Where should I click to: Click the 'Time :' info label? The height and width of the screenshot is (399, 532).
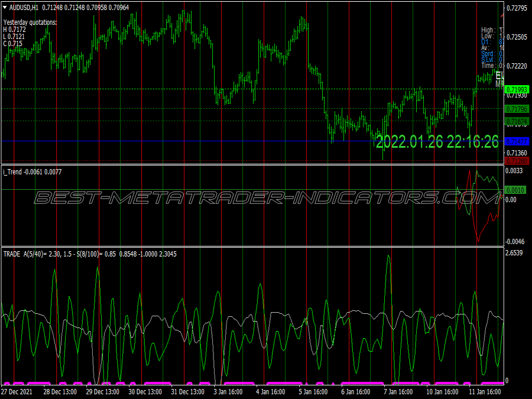click(x=488, y=66)
